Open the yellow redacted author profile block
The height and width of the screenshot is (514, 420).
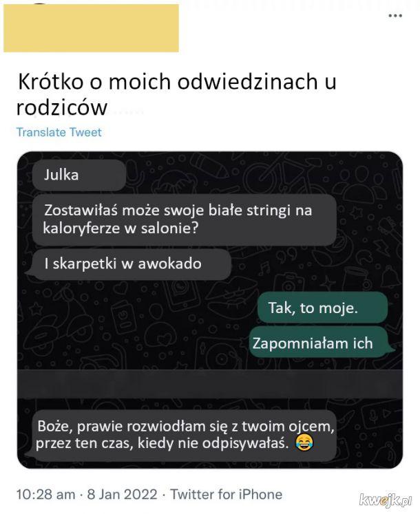tap(91, 28)
